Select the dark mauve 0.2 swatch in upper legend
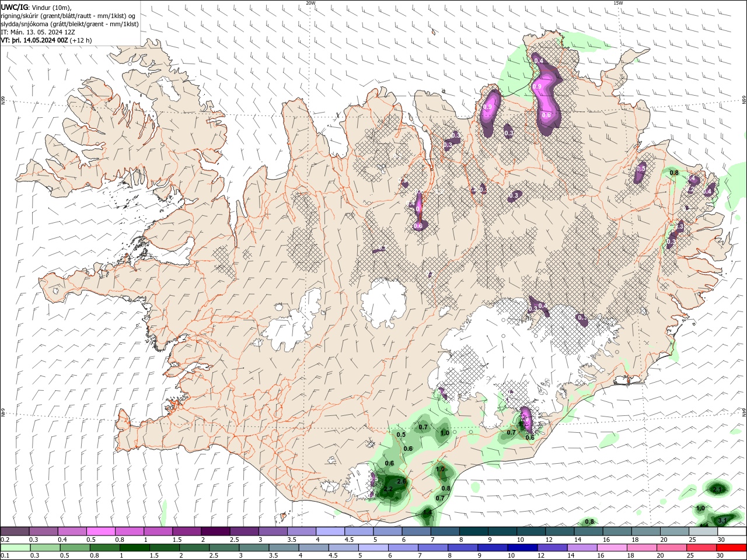The width and height of the screenshot is (747, 560). point(15,531)
